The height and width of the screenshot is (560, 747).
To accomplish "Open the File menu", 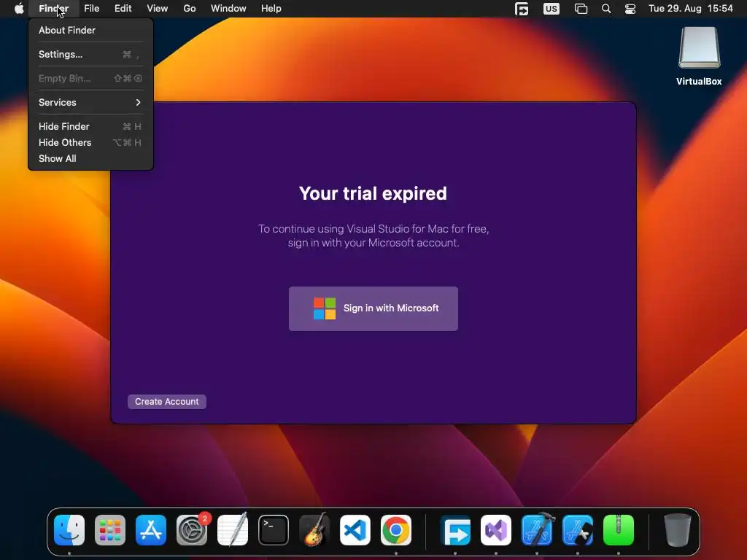I will point(91,9).
